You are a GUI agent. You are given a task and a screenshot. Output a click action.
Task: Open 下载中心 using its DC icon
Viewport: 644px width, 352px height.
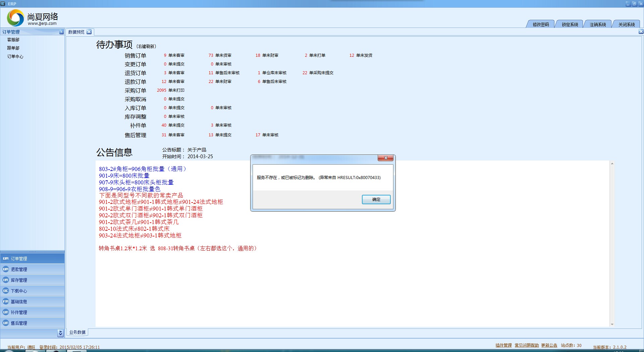click(5, 291)
